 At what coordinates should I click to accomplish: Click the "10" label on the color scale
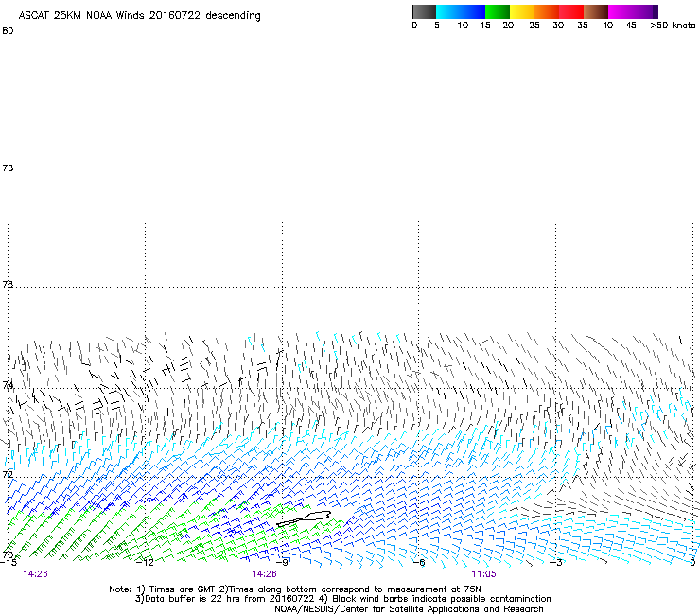coord(463,26)
